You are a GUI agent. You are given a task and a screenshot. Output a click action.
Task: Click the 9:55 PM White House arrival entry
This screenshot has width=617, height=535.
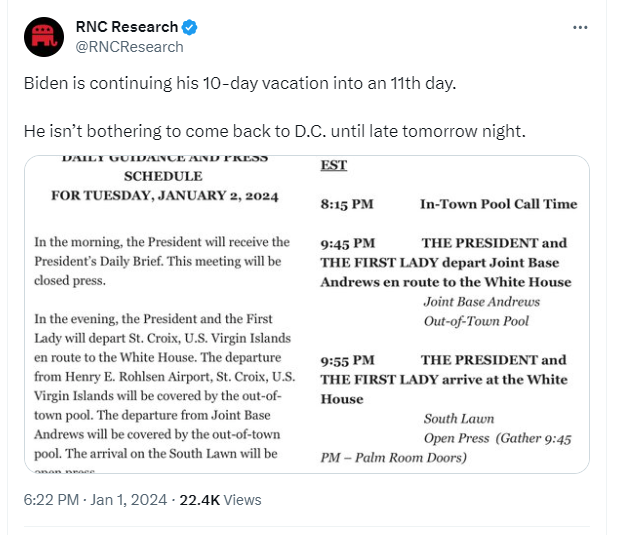[446, 408]
